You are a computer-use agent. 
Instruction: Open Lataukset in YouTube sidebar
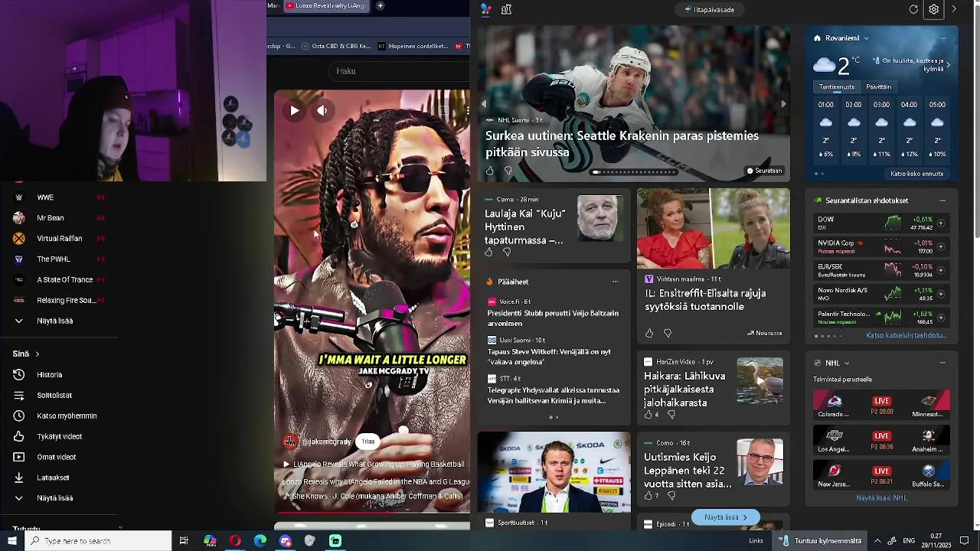coord(53,478)
